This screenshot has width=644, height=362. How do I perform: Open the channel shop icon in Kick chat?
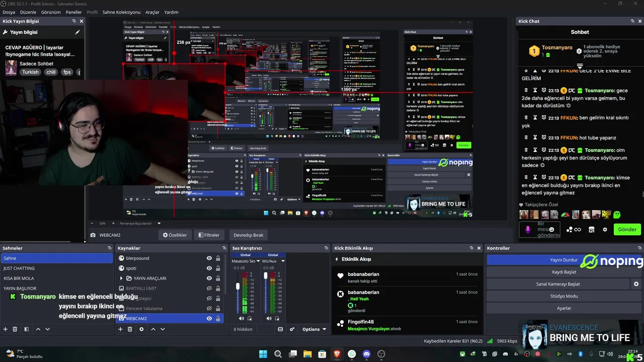coord(592,229)
